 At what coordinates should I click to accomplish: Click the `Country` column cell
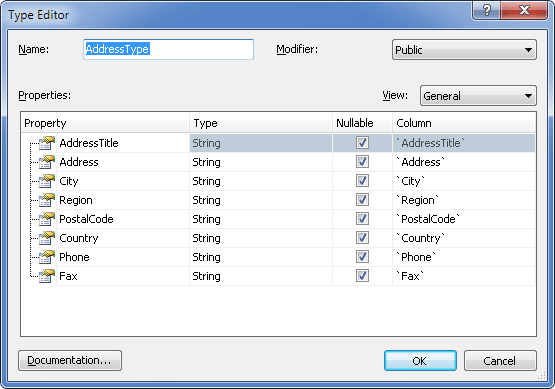(x=464, y=238)
